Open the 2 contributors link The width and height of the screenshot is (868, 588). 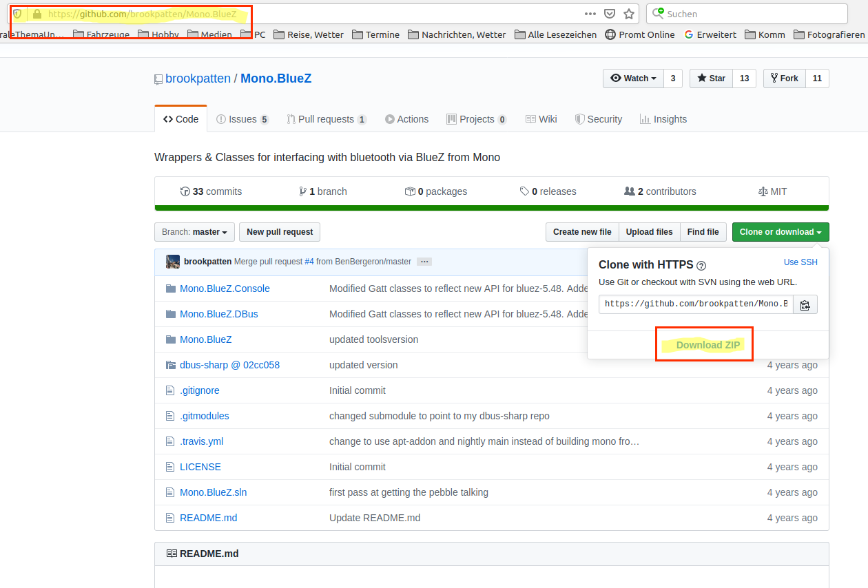[x=659, y=191]
